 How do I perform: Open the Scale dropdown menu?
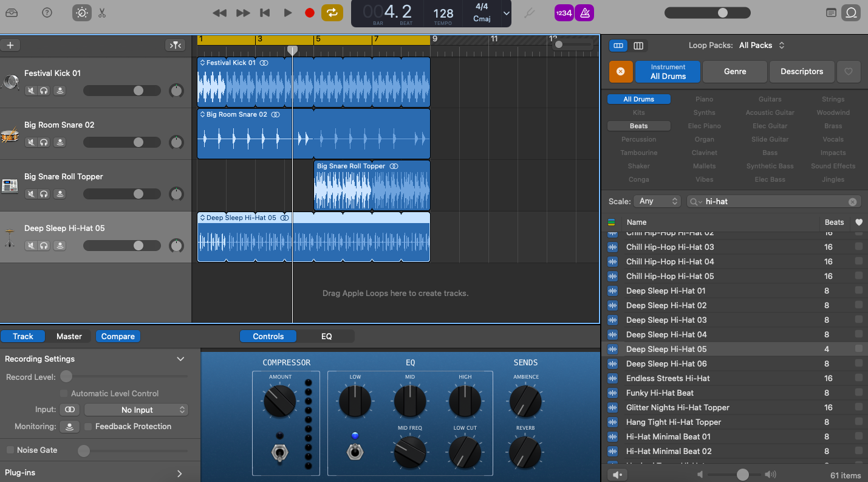[x=657, y=201]
